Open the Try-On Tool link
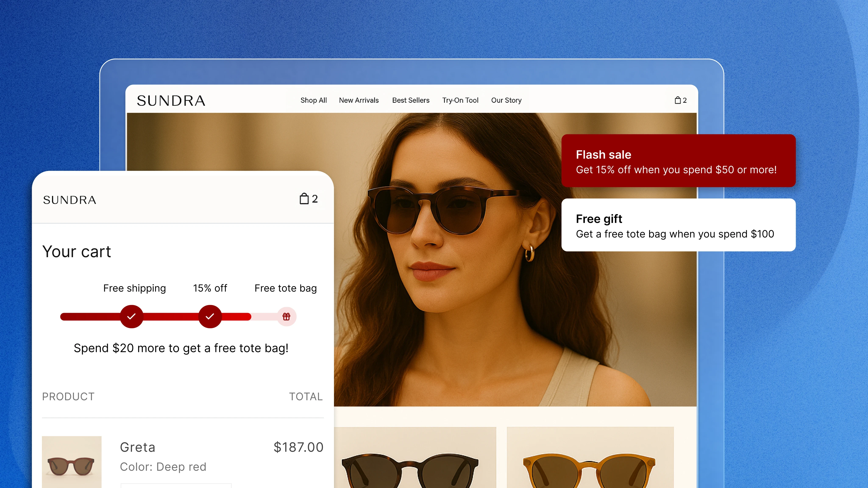 pyautogui.click(x=460, y=100)
